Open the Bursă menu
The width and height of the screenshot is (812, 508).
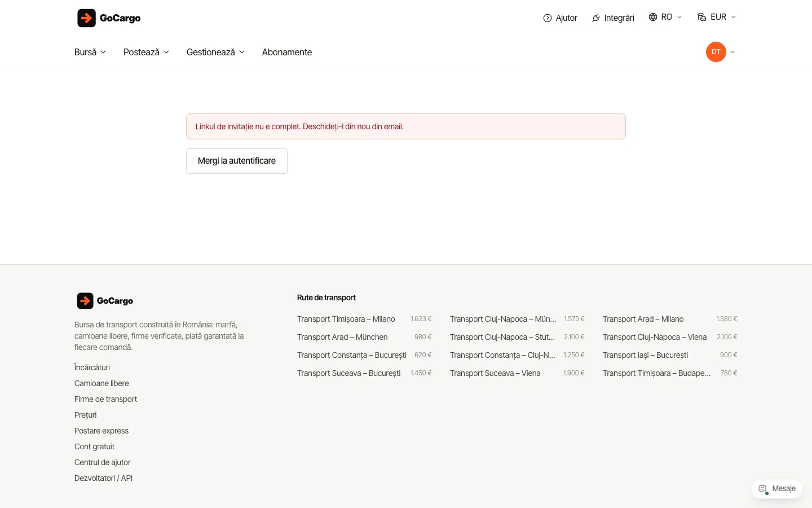(90, 52)
